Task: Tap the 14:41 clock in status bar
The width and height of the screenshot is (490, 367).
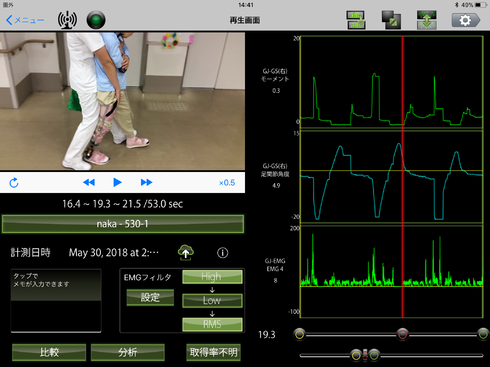Action: pyautogui.click(x=246, y=5)
